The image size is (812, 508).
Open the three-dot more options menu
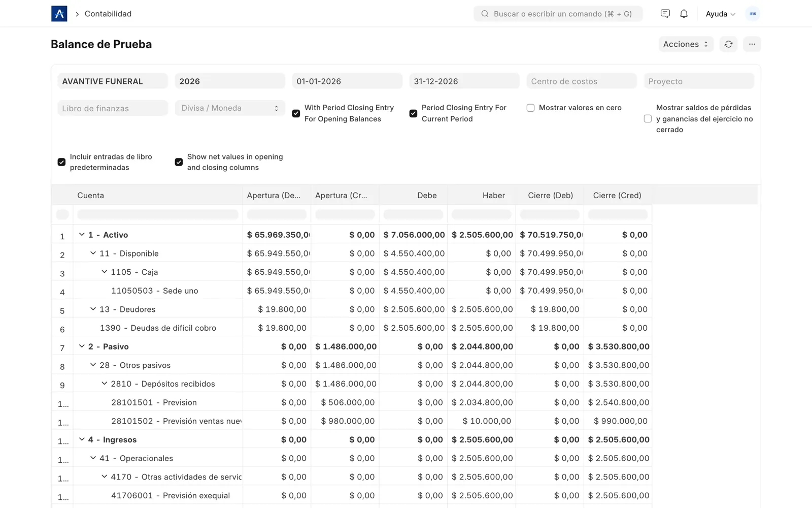[x=752, y=44]
